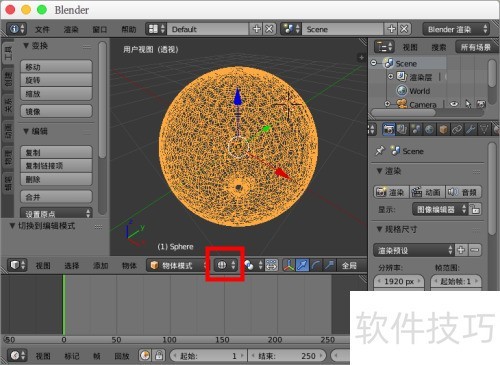500x365 pixels.
Task: Expand the 渲染层 tree node
Action: click(391, 76)
